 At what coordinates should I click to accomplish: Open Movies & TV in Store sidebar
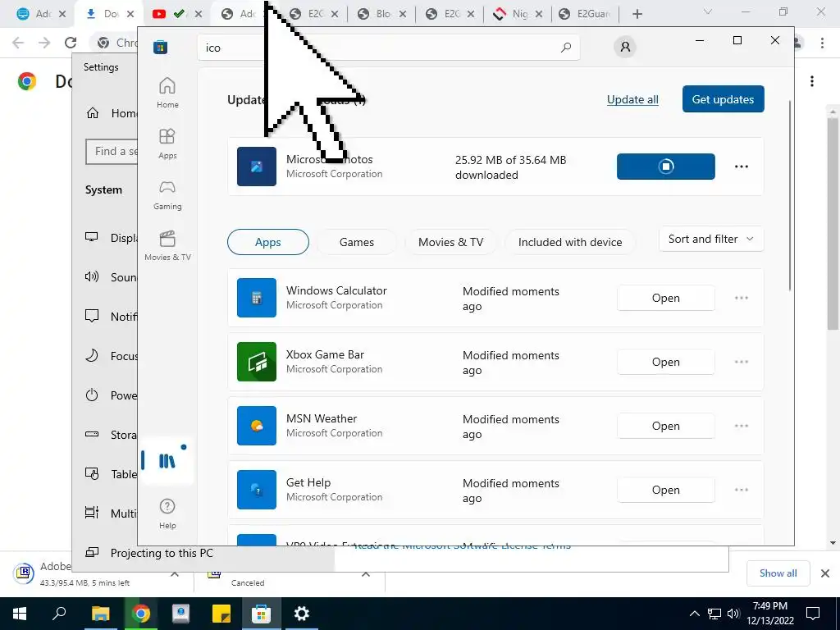point(167,245)
